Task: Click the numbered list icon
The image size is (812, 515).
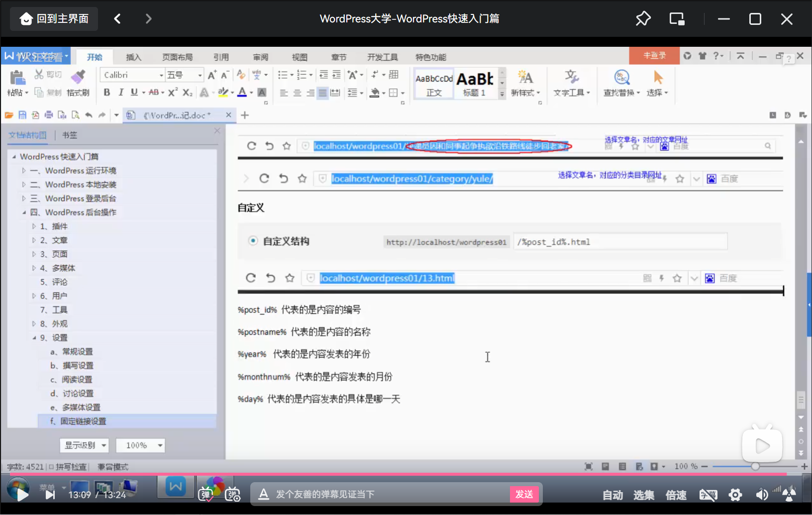Action: pyautogui.click(x=302, y=75)
